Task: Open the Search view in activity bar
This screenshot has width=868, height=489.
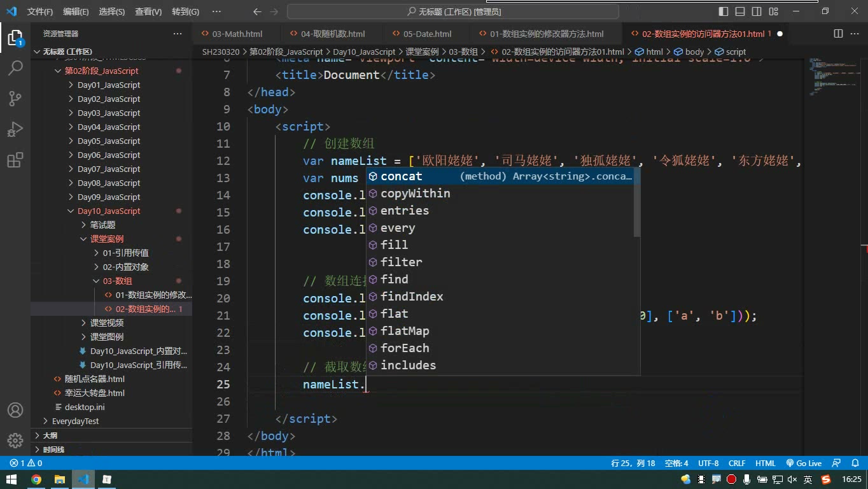Action: point(15,68)
